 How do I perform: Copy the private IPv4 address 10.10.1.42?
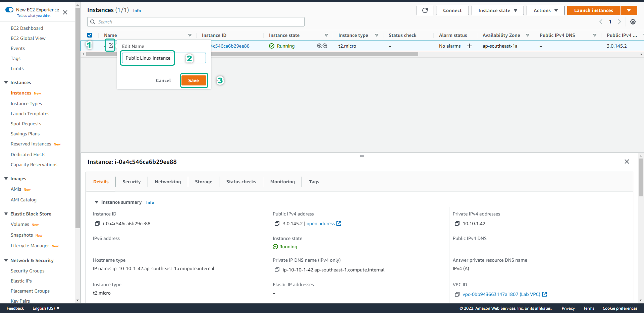pos(457,224)
